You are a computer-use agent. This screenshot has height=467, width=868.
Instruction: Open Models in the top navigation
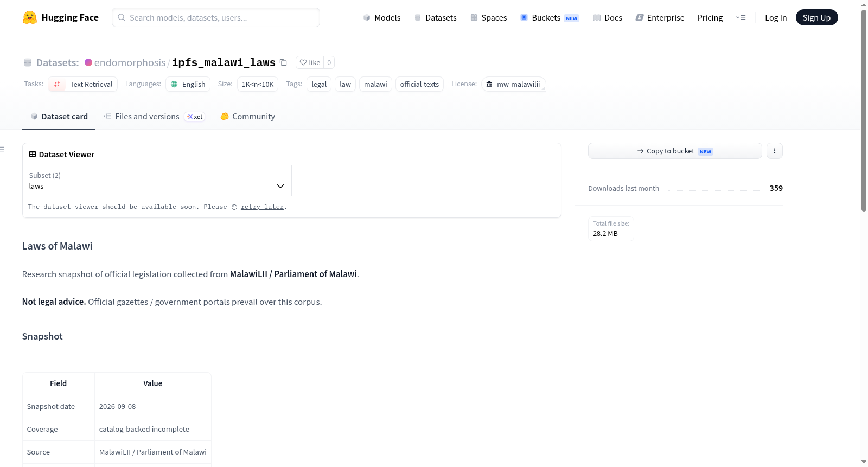(382, 17)
